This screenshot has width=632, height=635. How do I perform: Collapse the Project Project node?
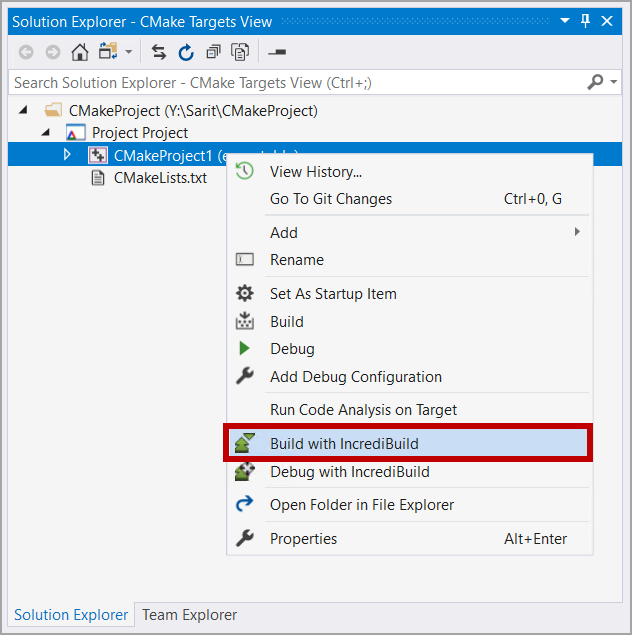pyautogui.click(x=45, y=133)
